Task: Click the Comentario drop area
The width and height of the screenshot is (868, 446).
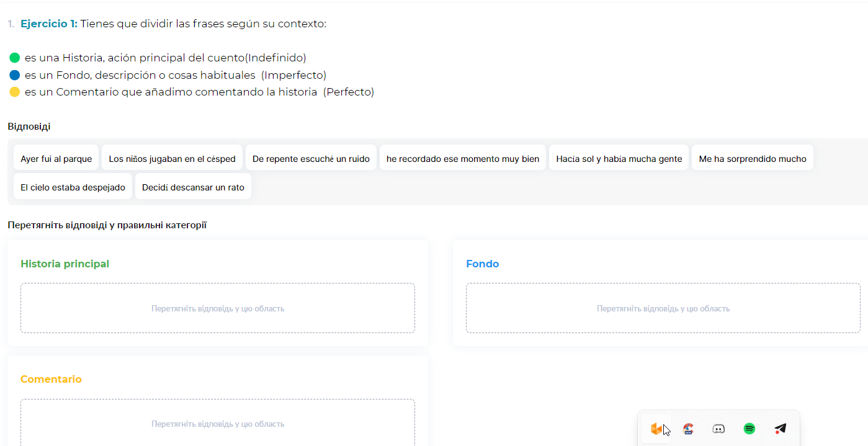Action: [218, 424]
